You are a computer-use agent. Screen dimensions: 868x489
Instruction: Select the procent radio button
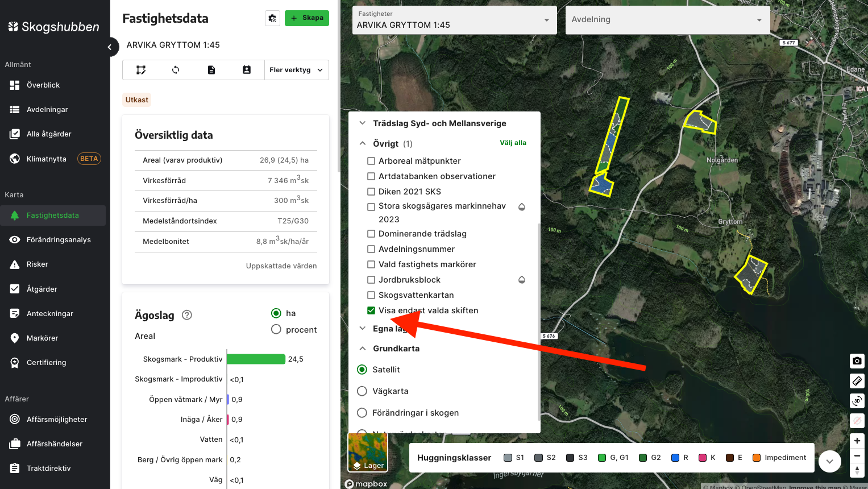276,329
